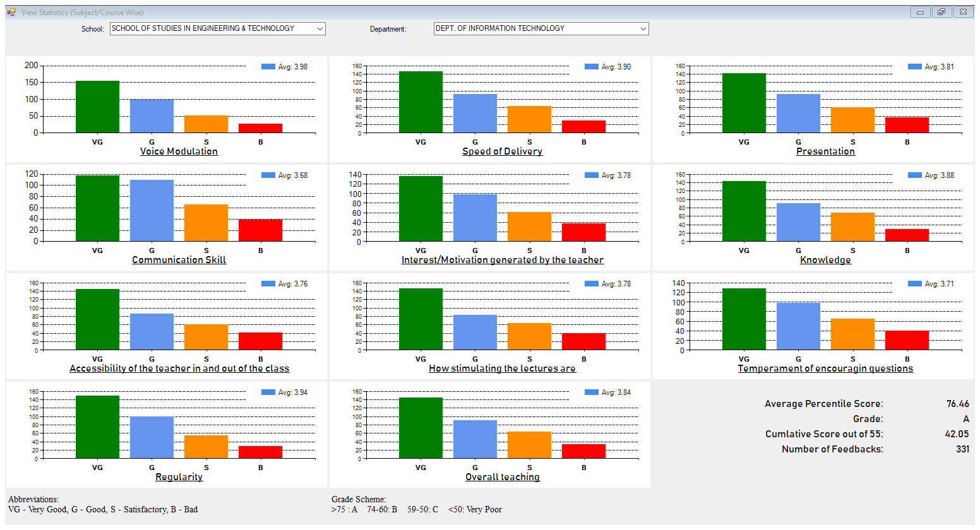
Task: Select the Interest/Motivation generated by the teacher title
Action: 502,260
